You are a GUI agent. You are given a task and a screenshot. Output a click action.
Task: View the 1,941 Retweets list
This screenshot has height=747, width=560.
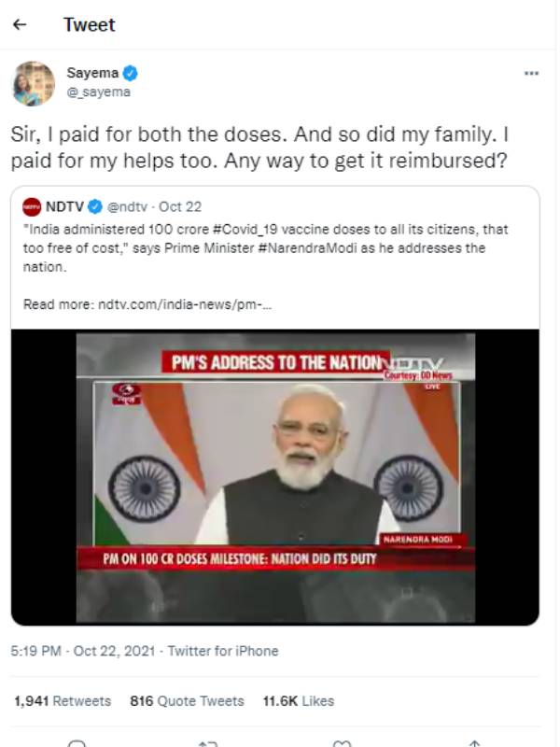[63, 700]
